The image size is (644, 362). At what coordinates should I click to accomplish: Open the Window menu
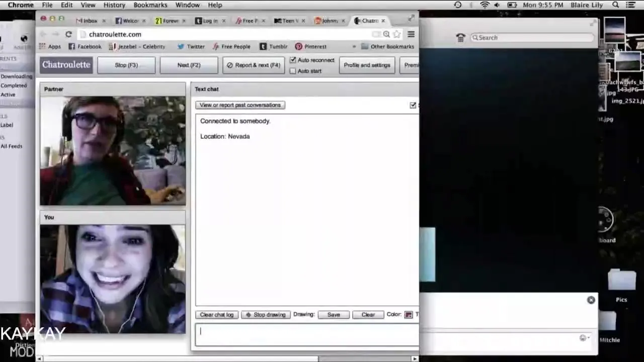pyautogui.click(x=188, y=5)
